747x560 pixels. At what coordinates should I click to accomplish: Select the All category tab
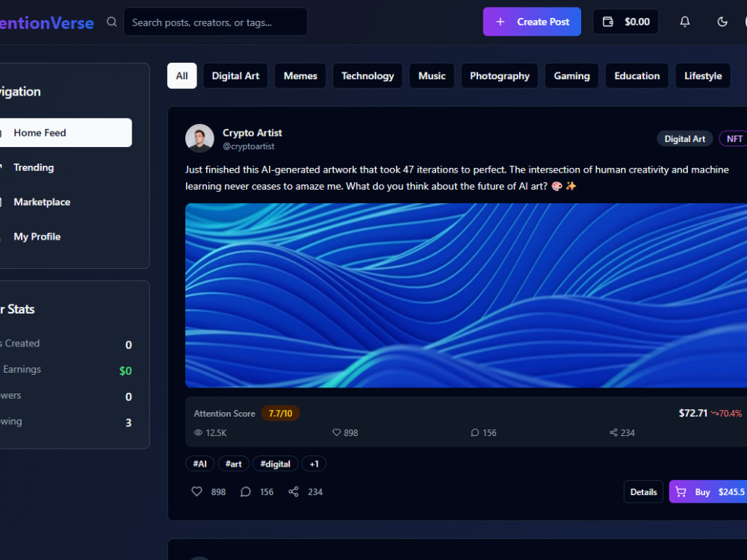[182, 75]
